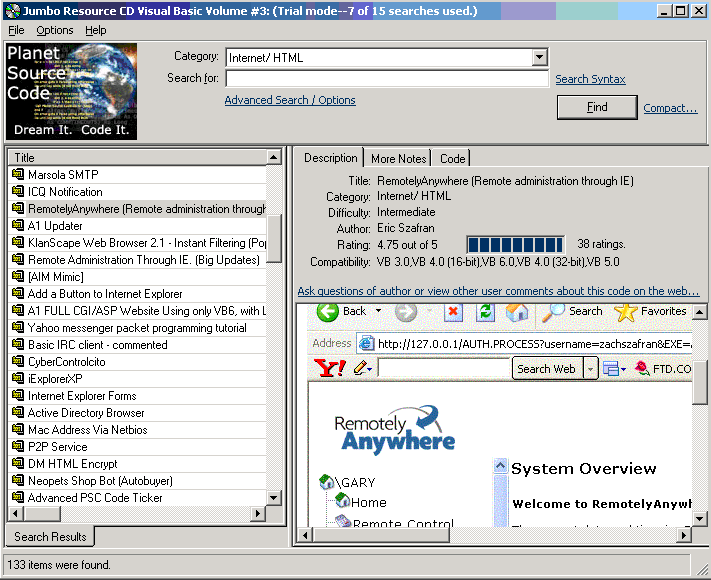
Task: Switch to the More Notes tab
Action: point(399,159)
